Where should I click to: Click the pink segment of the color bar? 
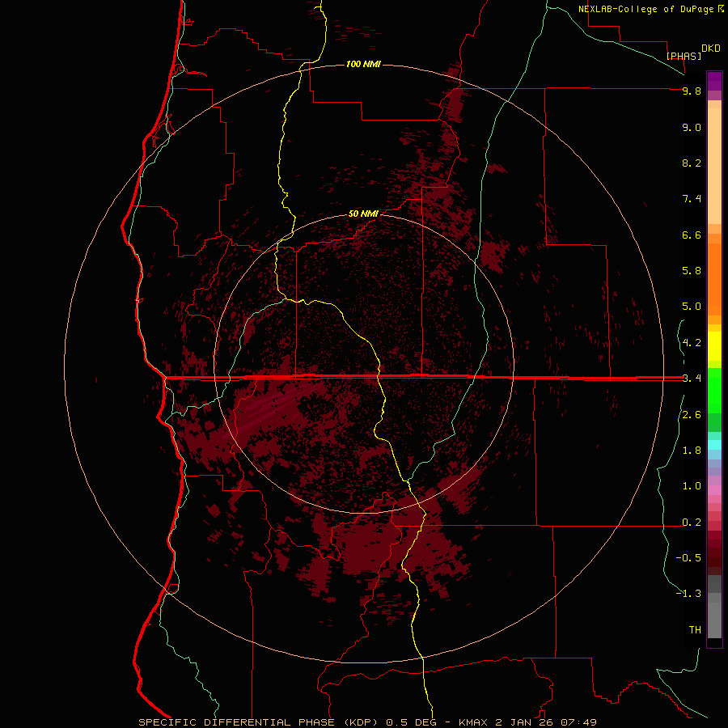click(x=714, y=490)
